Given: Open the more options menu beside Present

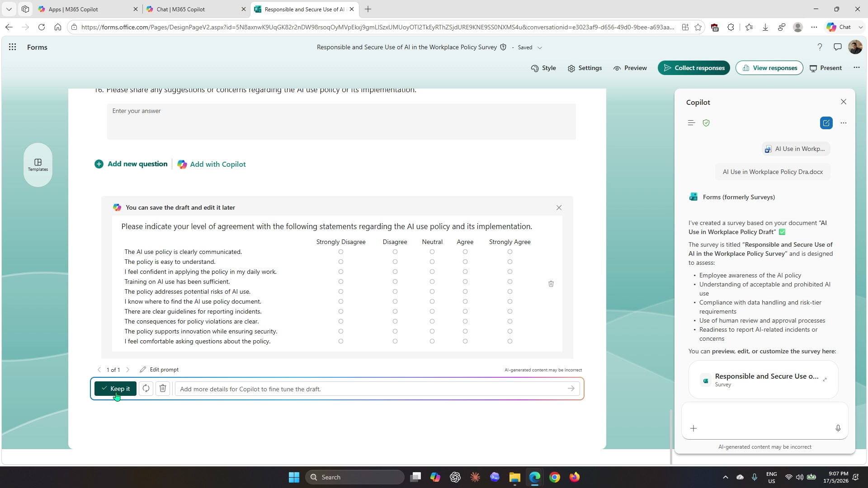Looking at the screenshot, I should [856, 67].
